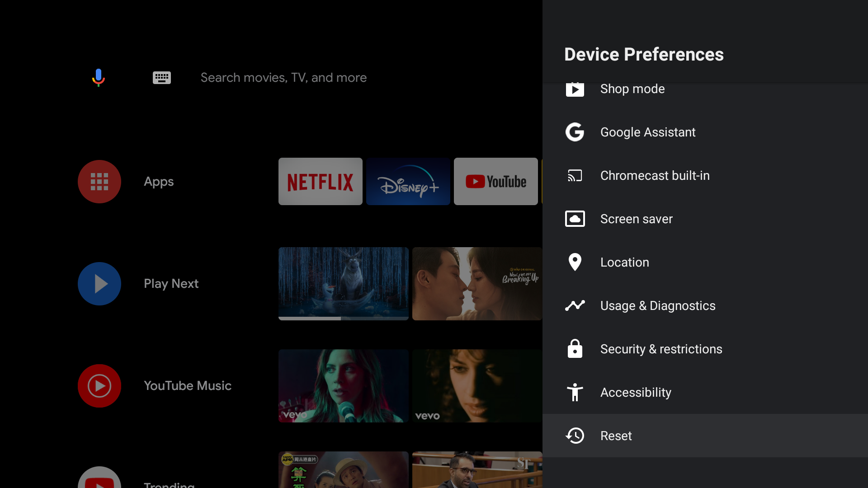Click the voice search microphone icon
Image resolution: width=868 pixels, height=488 pixels.
[x=98, y=77]
